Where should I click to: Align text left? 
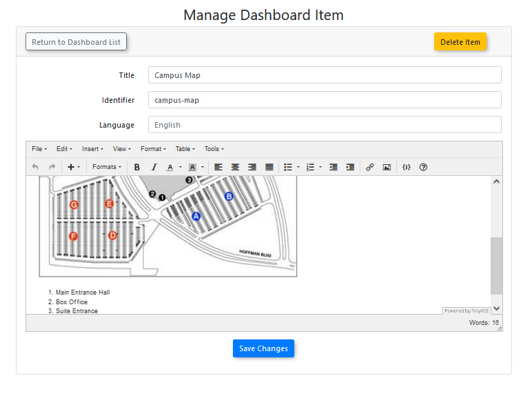coord(218,167)
